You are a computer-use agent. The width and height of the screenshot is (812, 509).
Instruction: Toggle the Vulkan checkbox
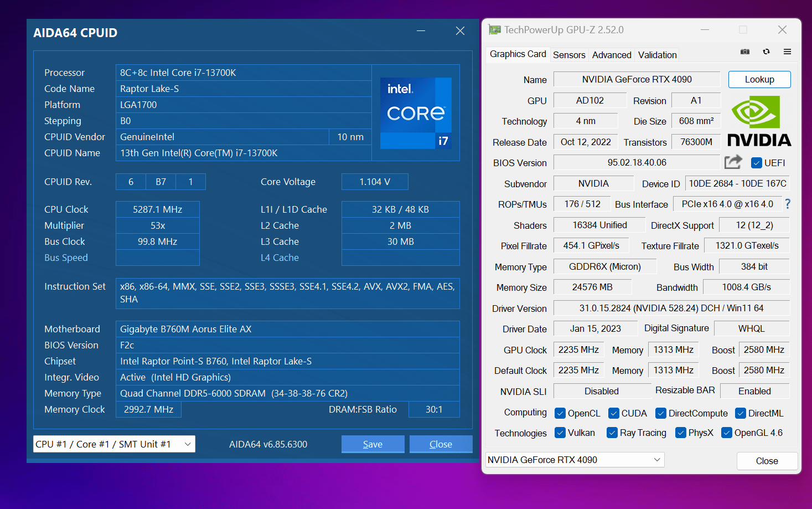tap(560, 433)
